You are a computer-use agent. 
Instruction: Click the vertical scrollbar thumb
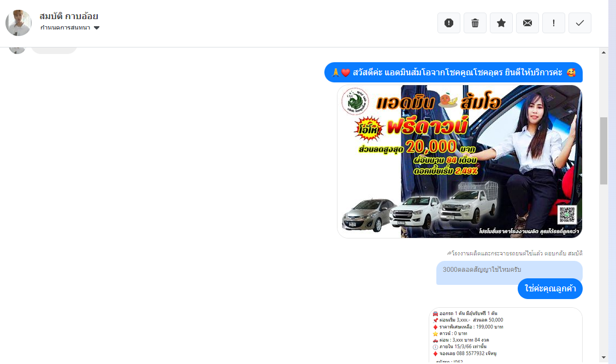[603, 150]
